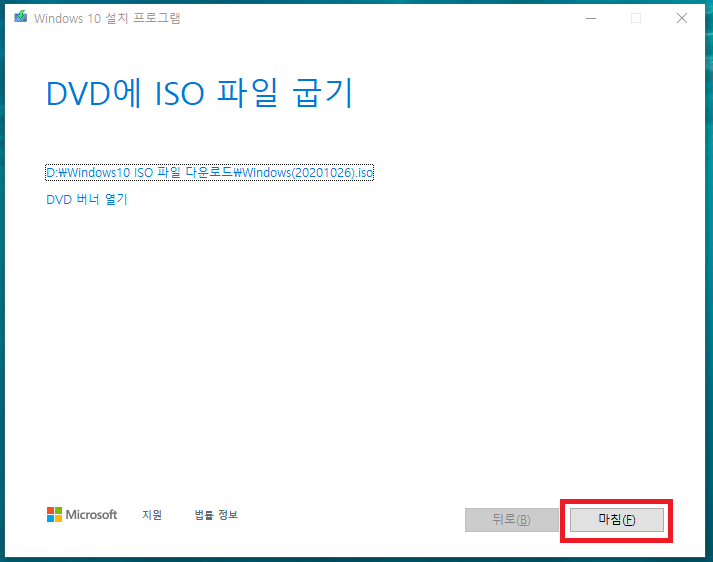Screen dimensions: 713x562
Task: Close the Windows 10 setup window
Action: (682, 18)
